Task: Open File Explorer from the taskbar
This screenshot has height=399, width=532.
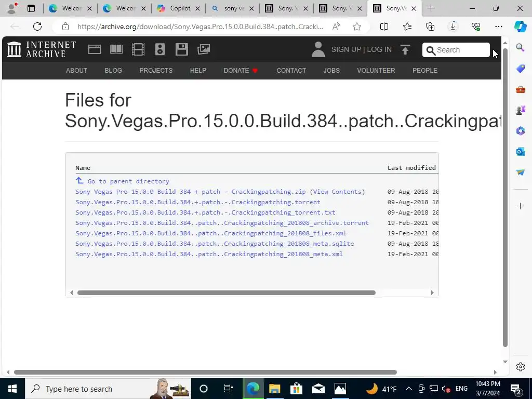Action: click(274, 389)
